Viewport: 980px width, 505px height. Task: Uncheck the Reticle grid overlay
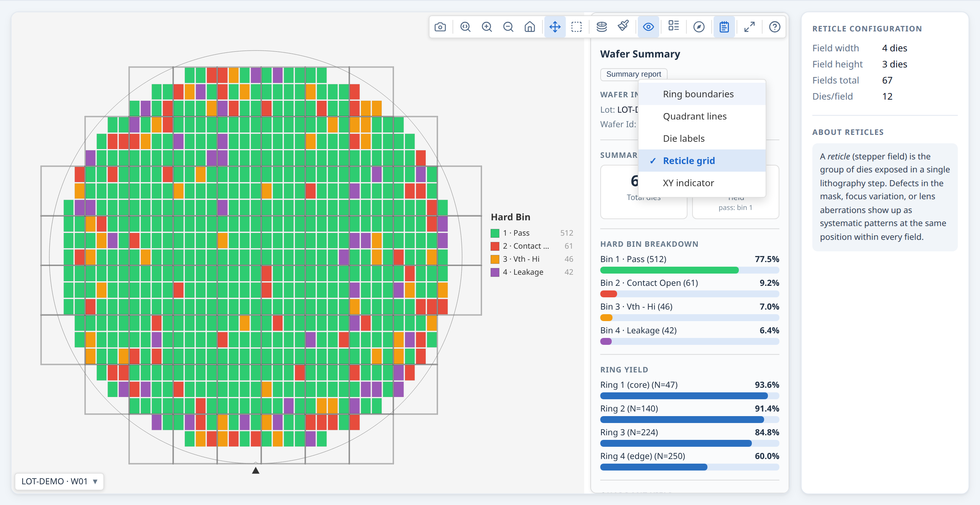[702, 161]
